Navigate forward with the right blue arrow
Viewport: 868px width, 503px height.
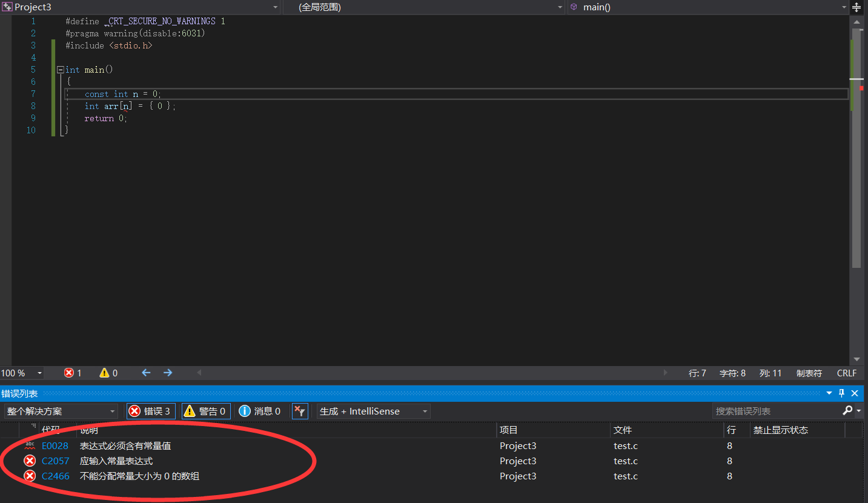(x=168, y=373)
